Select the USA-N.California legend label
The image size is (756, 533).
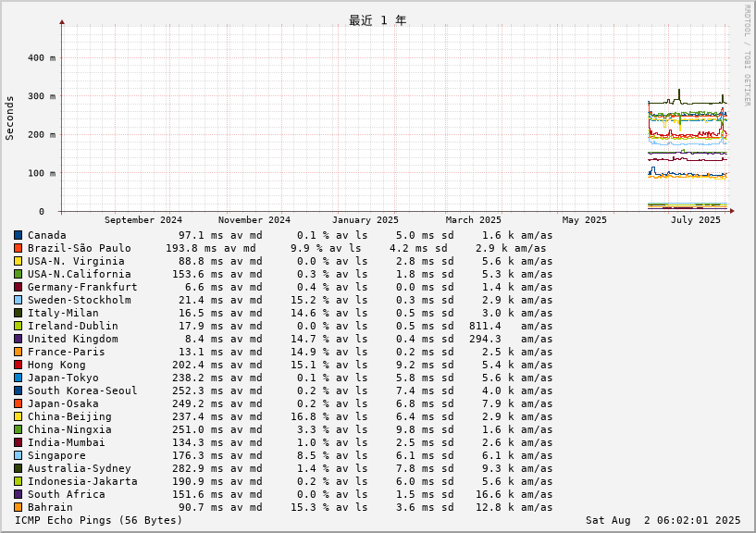pos(79,275)
